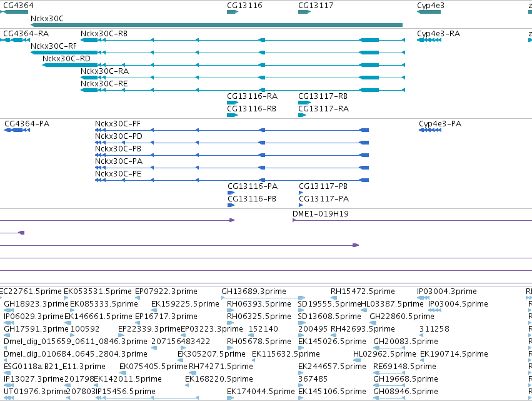Select the Nckx30C-PB protein label

point(118,149)
